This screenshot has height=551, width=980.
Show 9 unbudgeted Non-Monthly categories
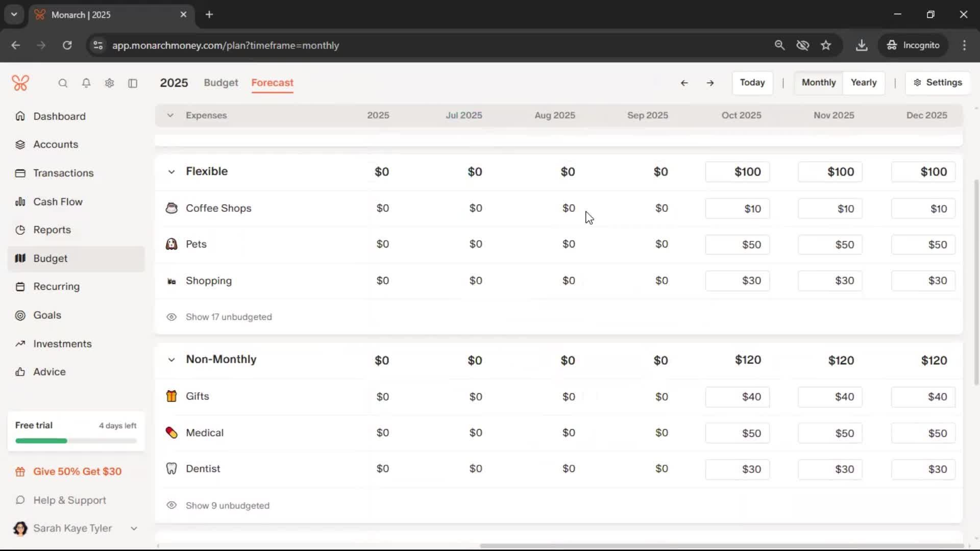[x=227, y=506]
